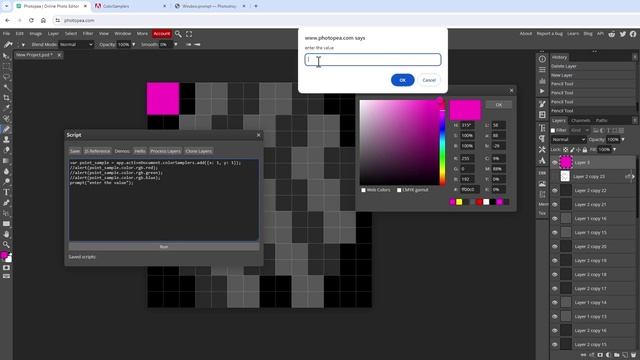Click Run in the Script window

(x=164, y=247)
